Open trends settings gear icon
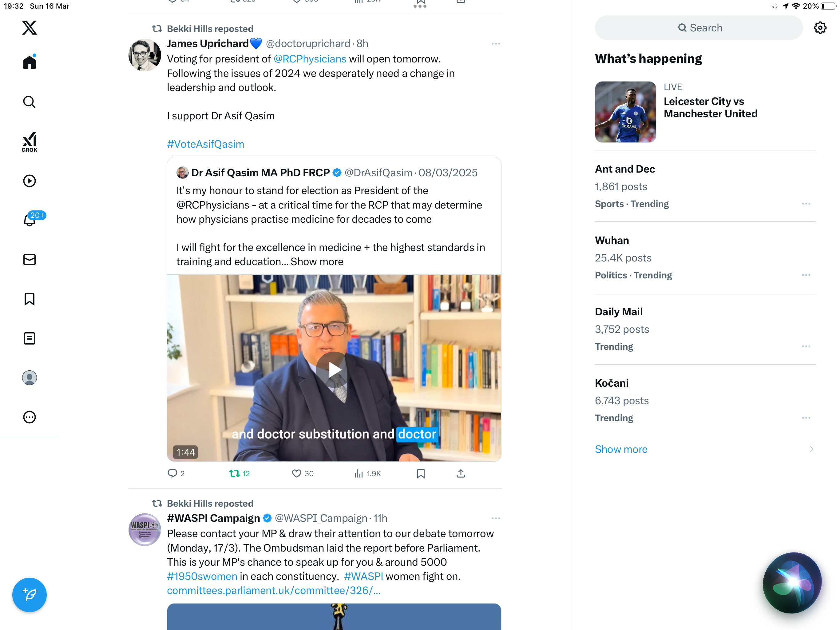Image resolution: width=840 pixels, height=630 pixels. point(820,28)
